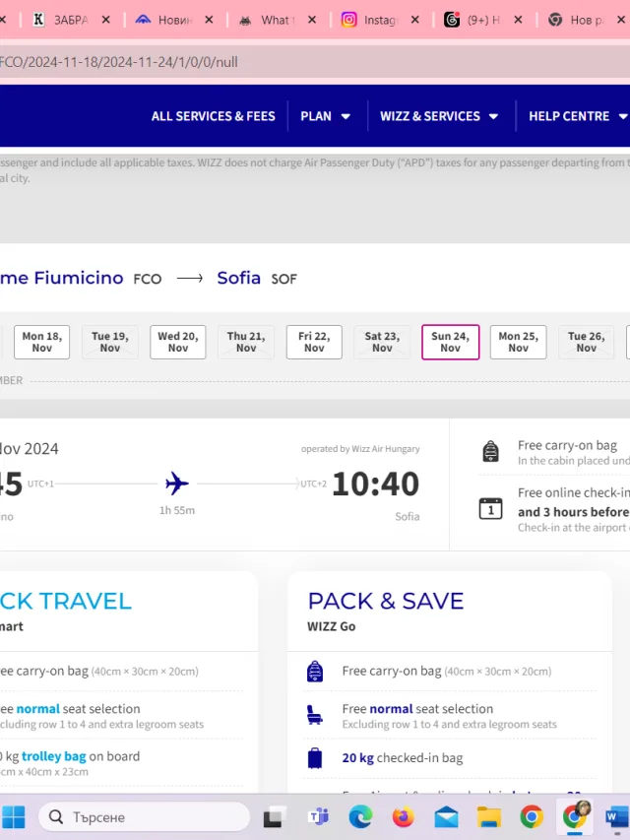This screenshot has height=840, width=630.
Task: Open Microsoft Teams from the taskbar
Action: pyautogui.click(x=319, y=817)
